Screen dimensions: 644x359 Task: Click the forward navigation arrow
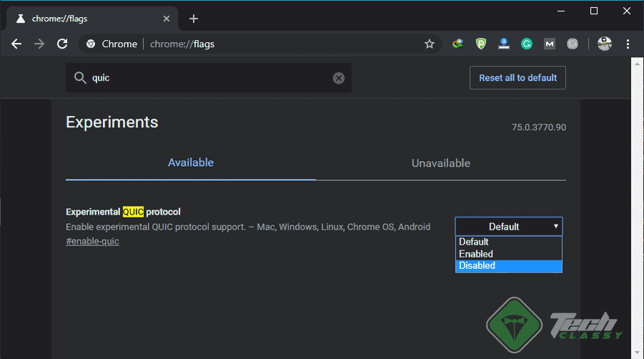[39, 44]
